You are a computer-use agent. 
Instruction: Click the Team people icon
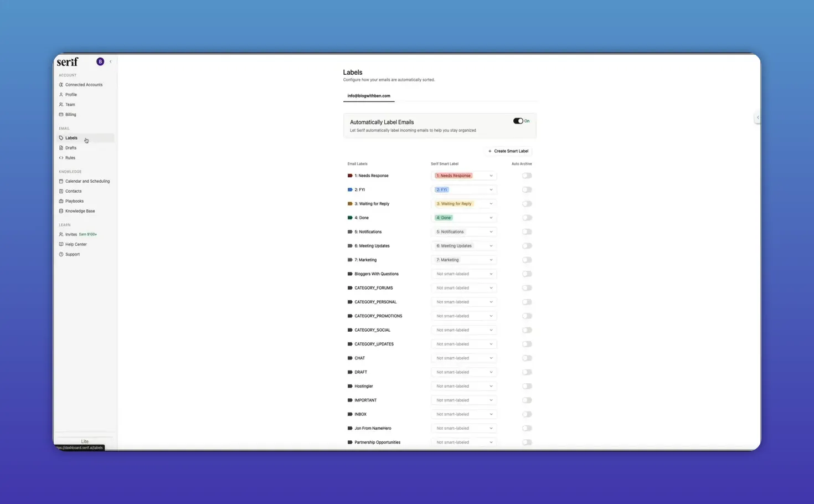(x=61, y=105)
